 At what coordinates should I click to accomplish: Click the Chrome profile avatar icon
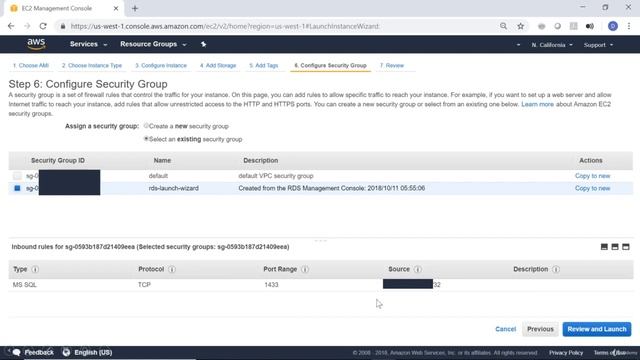click(612, 26)
